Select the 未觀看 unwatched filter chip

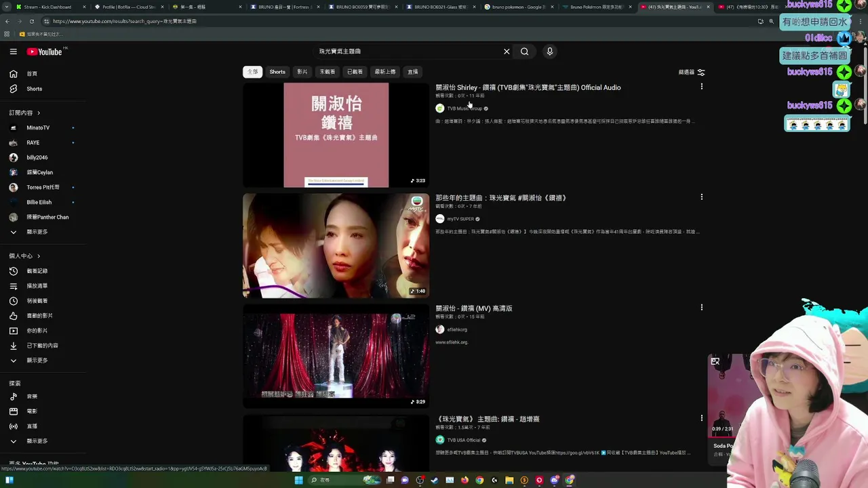pos(328,72)
